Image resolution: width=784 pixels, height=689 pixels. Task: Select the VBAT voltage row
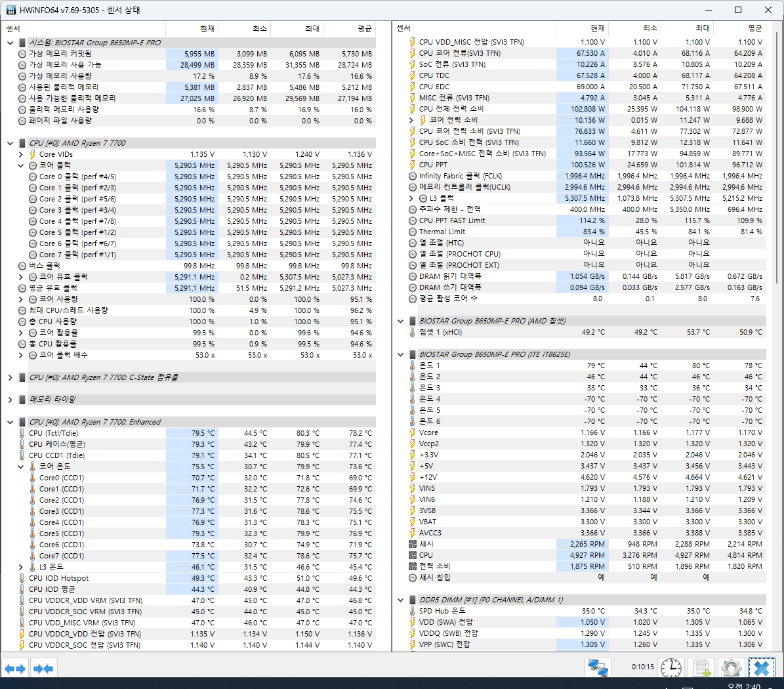(586, 522)
